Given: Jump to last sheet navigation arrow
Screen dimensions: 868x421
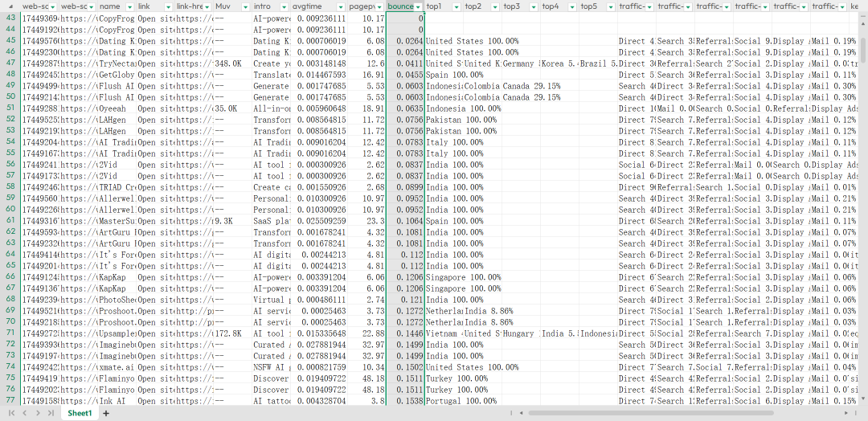Looking at the screenshot, I should 51,413.
